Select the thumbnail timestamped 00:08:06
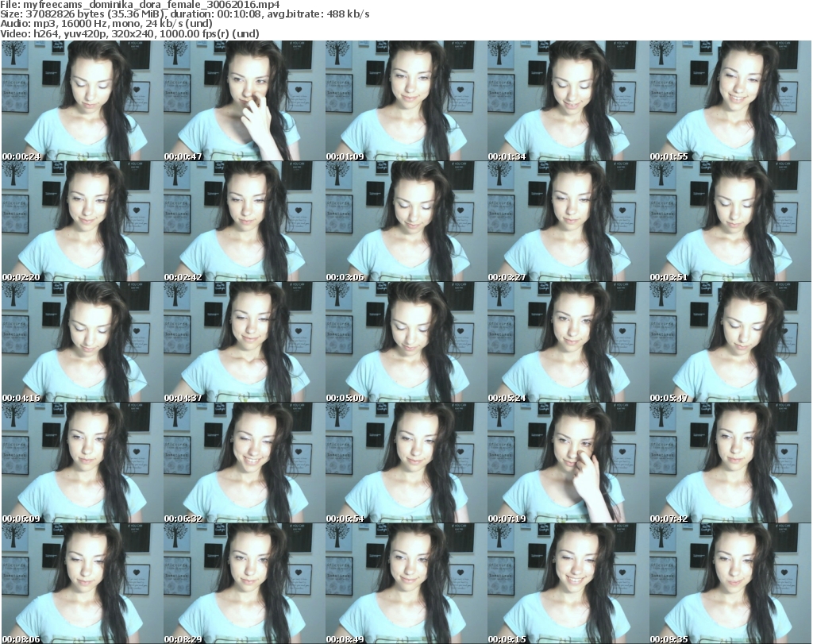The height and width of the screenshot is (644, 813). coord(82,584)
